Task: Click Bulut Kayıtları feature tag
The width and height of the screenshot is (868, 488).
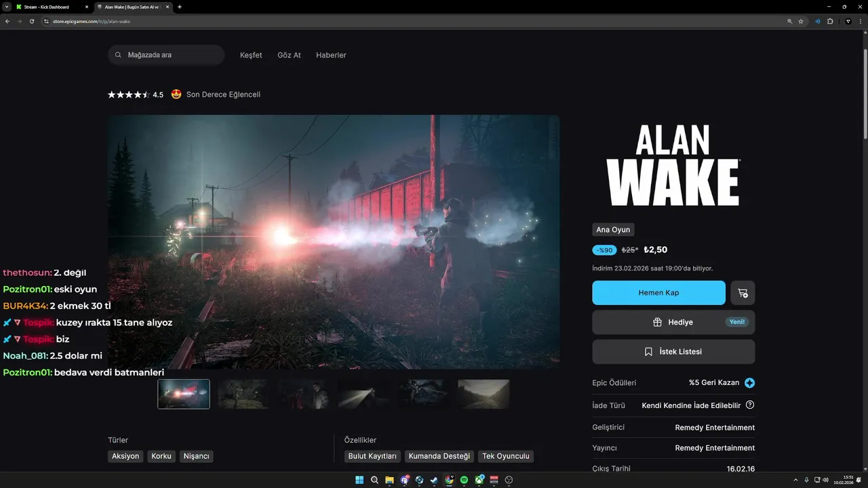Action: (372, 456)
